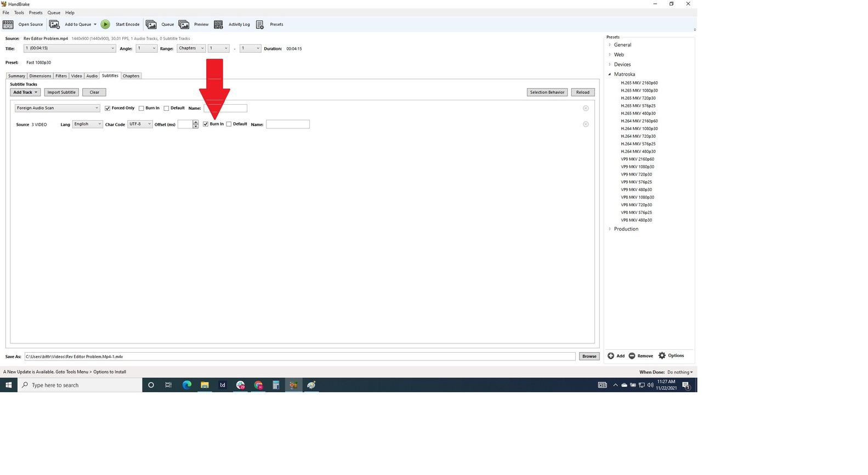The image size is (868, 475).
Task: Check Default for 3 VIDEO track
Action: 229,124
